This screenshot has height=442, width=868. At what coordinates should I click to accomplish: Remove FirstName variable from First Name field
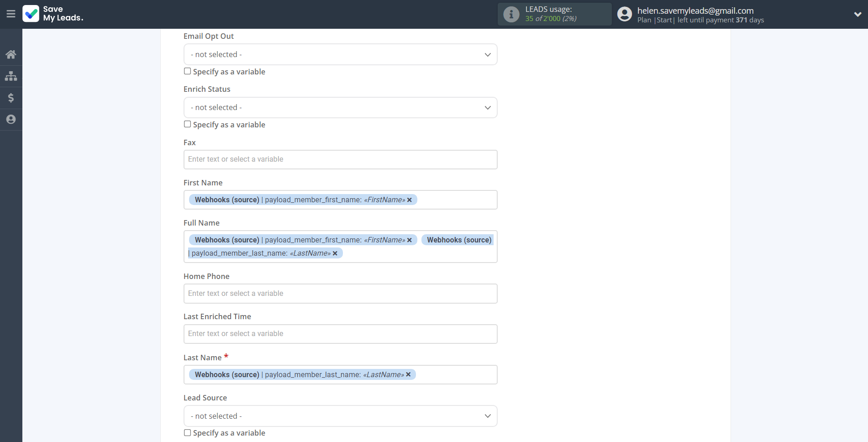[x=410, y=200]
